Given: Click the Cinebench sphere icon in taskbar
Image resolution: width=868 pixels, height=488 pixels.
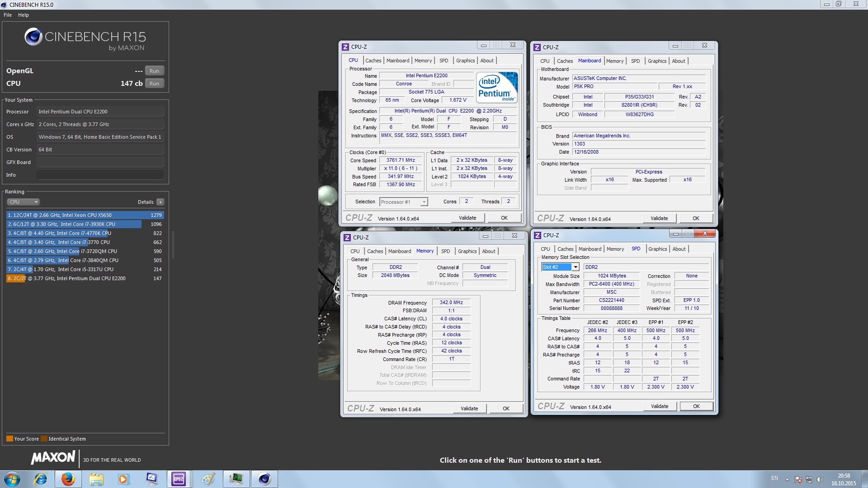Looking at the screenshot, I should point(264,479).
